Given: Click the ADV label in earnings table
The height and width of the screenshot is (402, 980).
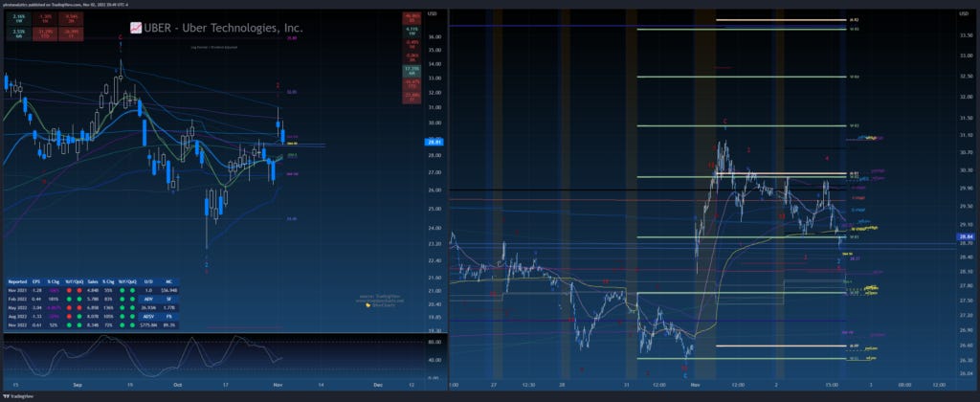Looking at the screenshot, I should tap(148, 300).
